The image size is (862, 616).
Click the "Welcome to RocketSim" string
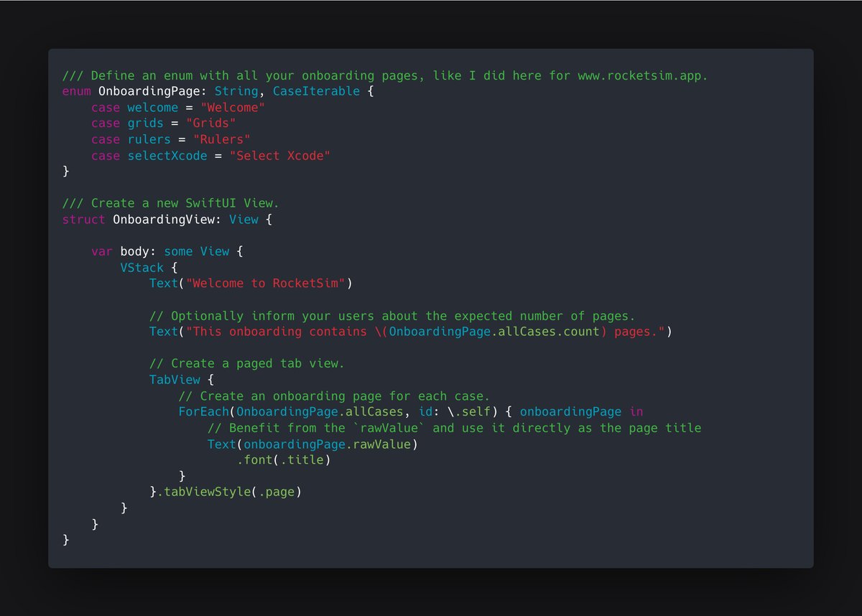tap(266, 284)
